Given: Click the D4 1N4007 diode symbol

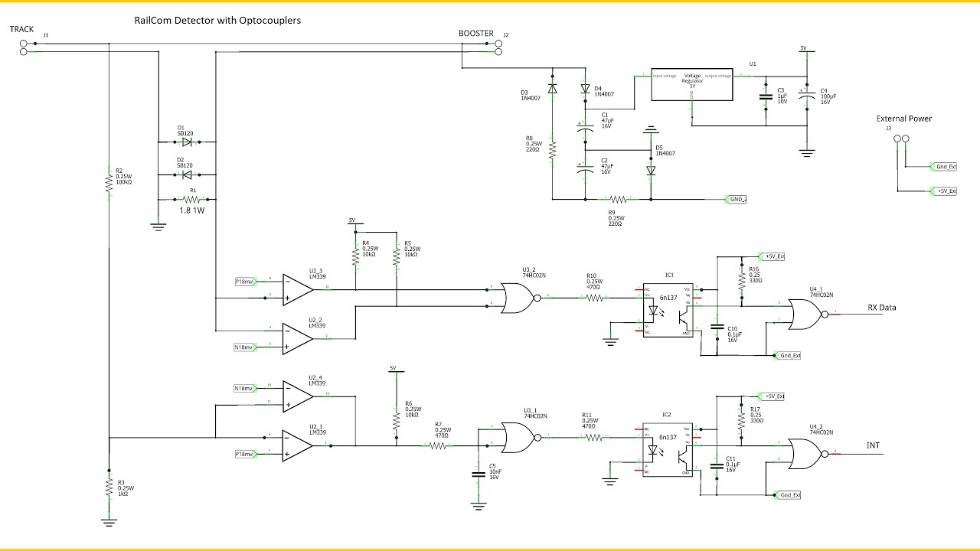Looking at the screenshot, I should pos(585,89).
